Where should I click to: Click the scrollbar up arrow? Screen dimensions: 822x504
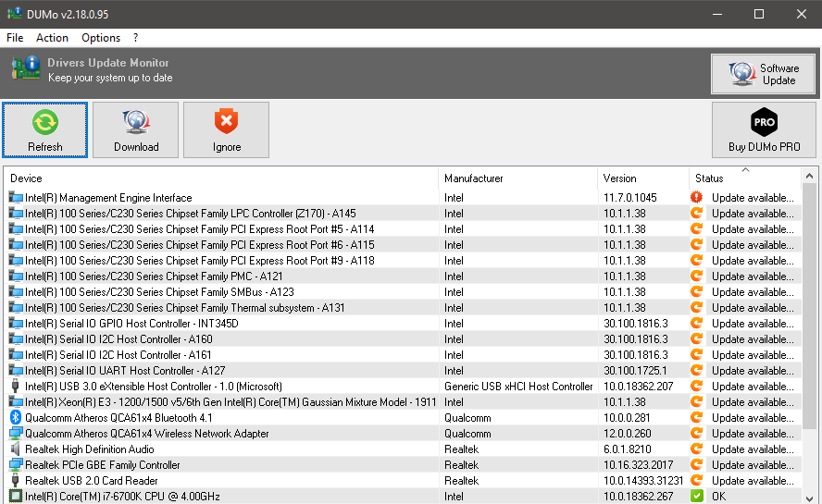[809, 176]
